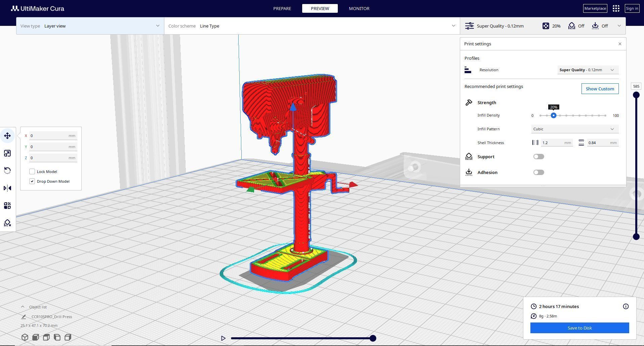Click the wall thickness icon
The height and width of the screenshot is (346, 644).
[535, 143]
